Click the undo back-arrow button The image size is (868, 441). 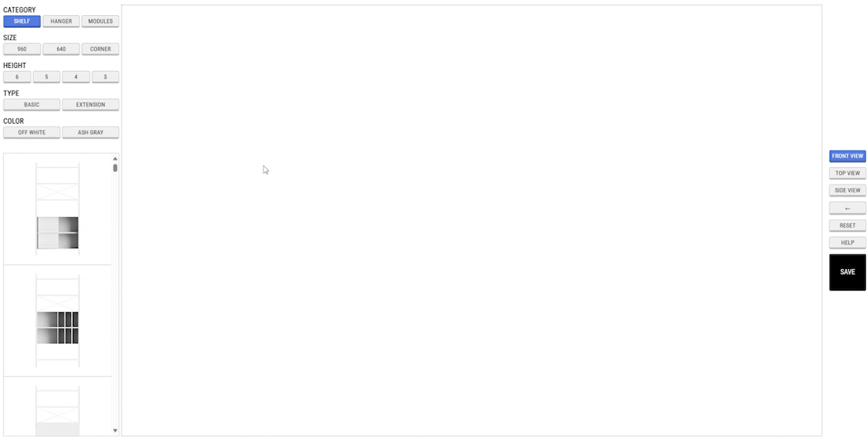(x=848, y=208)
